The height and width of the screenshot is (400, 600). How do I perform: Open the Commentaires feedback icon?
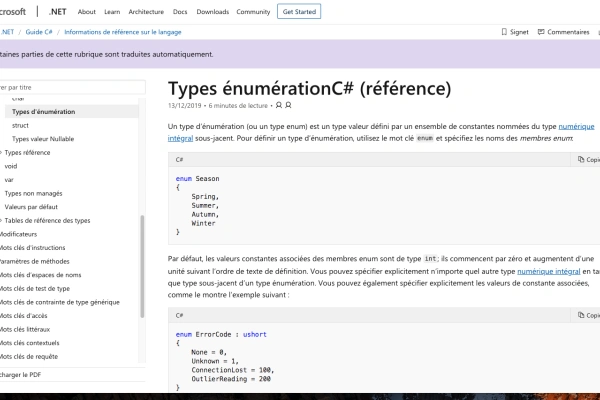point(540,32)
